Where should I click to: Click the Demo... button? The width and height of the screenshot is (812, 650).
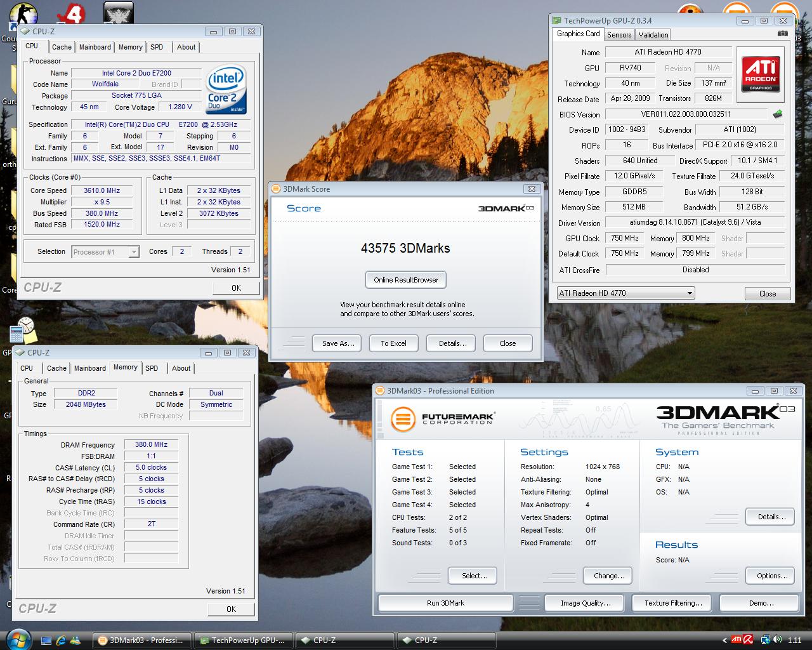[761, 603]
